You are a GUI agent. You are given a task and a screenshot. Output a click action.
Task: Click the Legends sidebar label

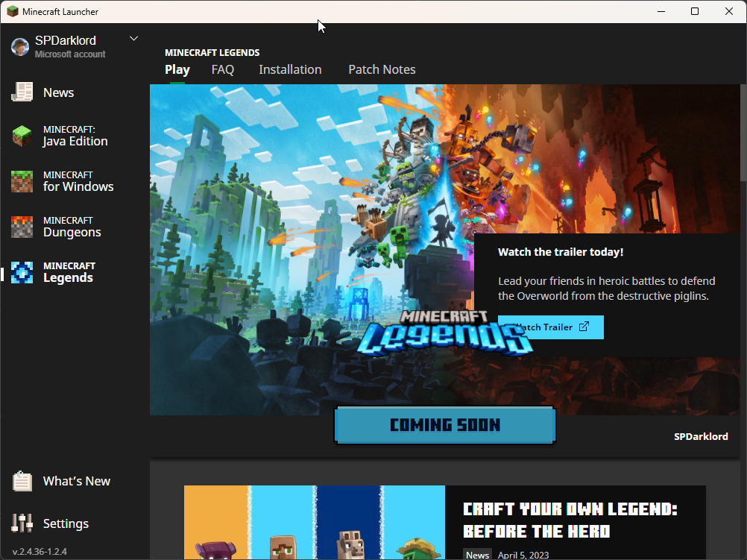click(68, 277)
